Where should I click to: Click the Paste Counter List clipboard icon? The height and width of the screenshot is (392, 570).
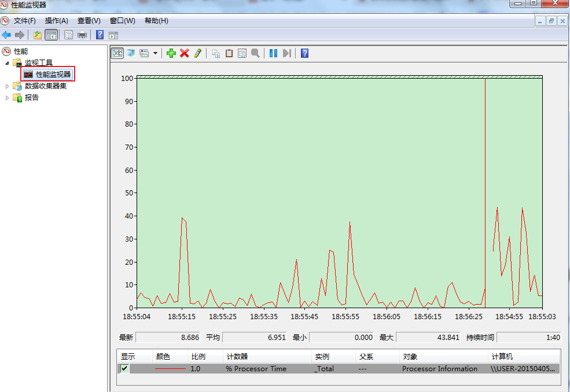click(x=229, y=53)
